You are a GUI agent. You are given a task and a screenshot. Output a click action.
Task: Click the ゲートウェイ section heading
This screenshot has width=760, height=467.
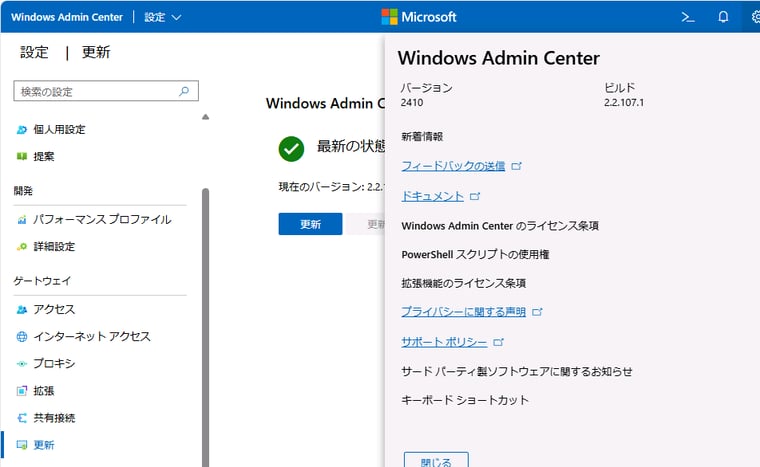42,281
